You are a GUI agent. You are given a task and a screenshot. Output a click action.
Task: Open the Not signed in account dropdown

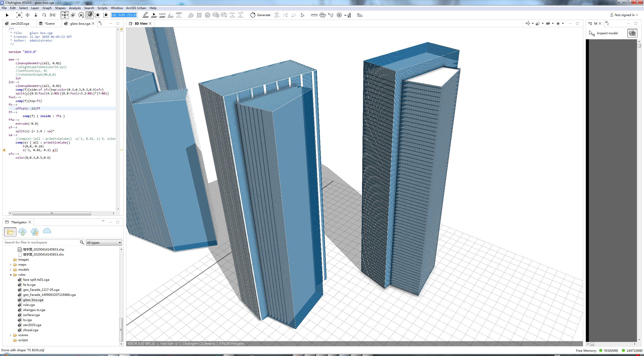pyautogui.click(x=624, y=15)
